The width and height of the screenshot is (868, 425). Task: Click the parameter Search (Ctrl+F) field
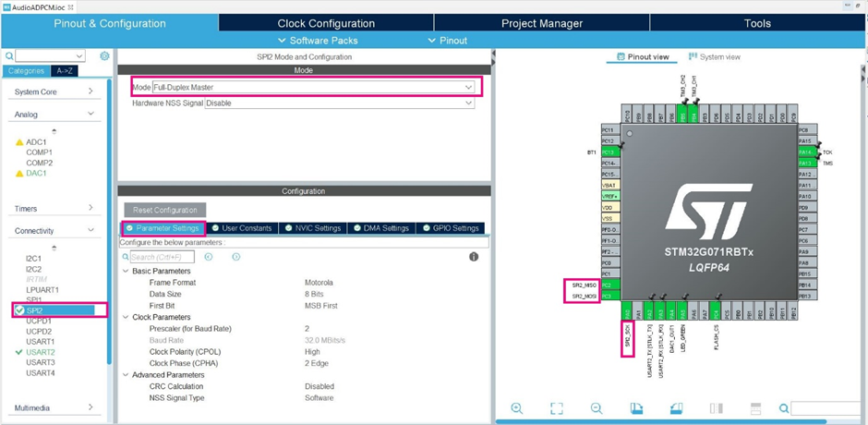(163, 257)
